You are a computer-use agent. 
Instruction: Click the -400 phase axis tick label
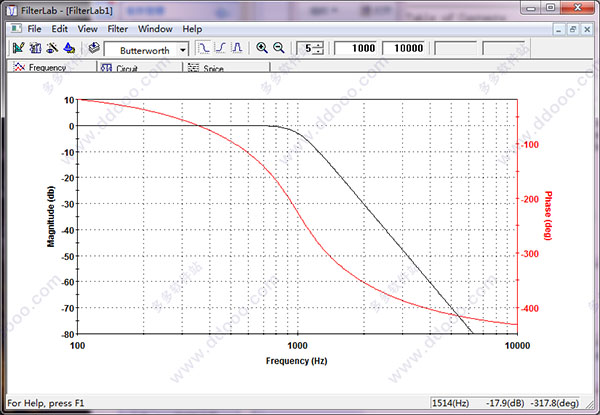530,308
